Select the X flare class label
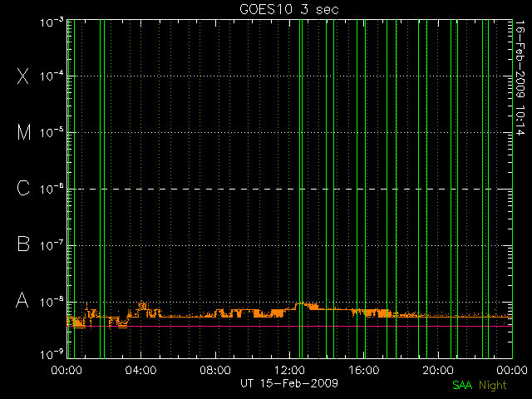This screenshot has height=399, width=532. pos(23,76)
